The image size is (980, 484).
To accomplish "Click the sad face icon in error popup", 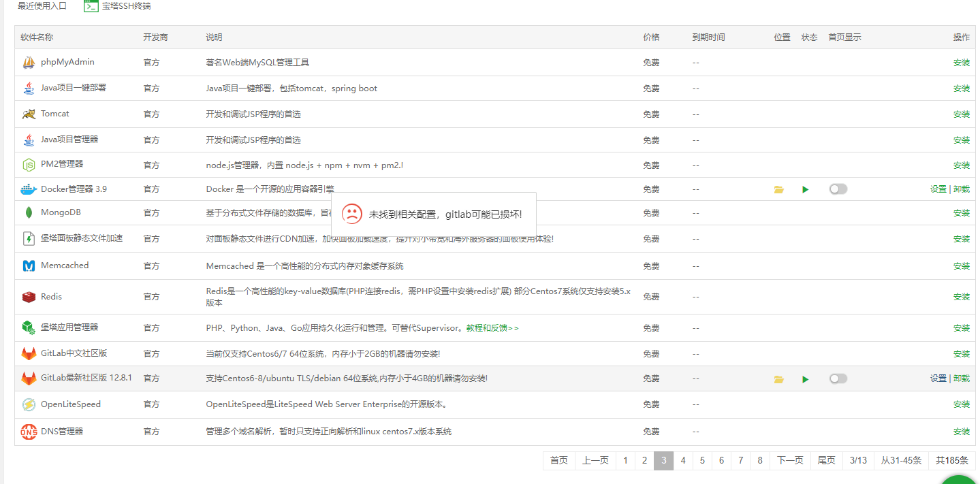I will 352,214.
